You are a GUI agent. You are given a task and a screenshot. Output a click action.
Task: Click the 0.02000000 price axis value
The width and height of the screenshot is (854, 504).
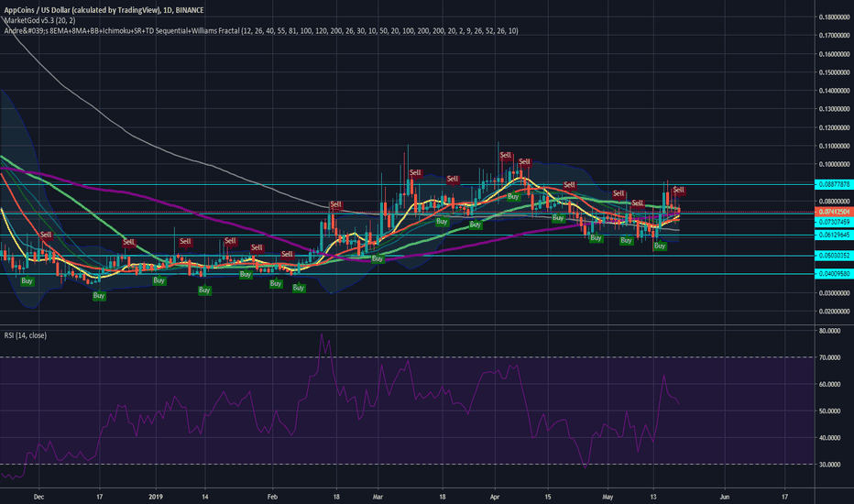(834, 312)
